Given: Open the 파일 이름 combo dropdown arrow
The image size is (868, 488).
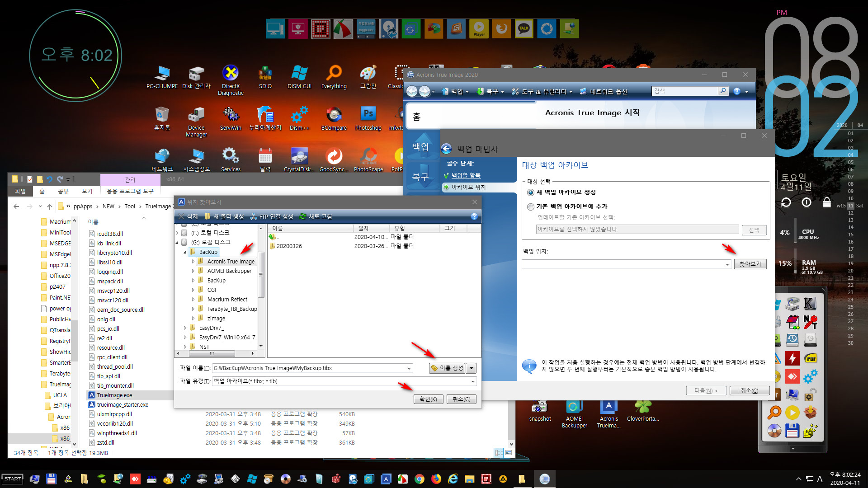Looking at the screenshot, I should pyautogui.click(x=409, y=368).
